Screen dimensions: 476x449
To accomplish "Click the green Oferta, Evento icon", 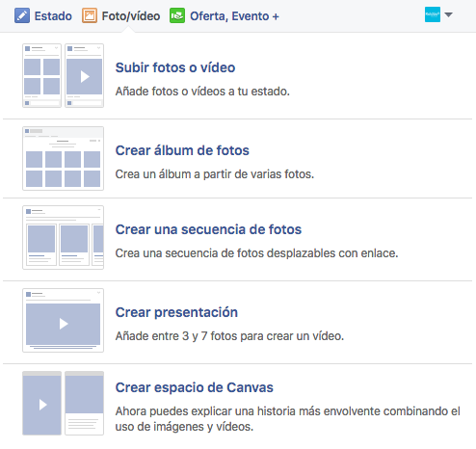I will tap(177, 15).
